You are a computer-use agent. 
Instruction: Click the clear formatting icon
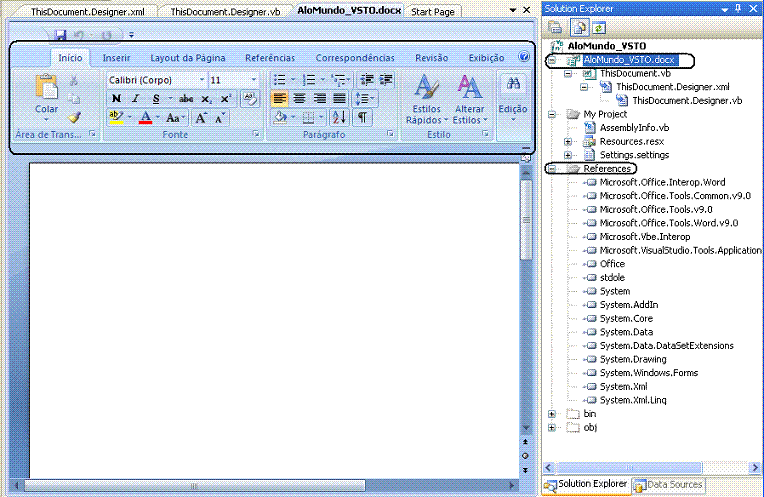pyautogui.click(x=250, y=98)
